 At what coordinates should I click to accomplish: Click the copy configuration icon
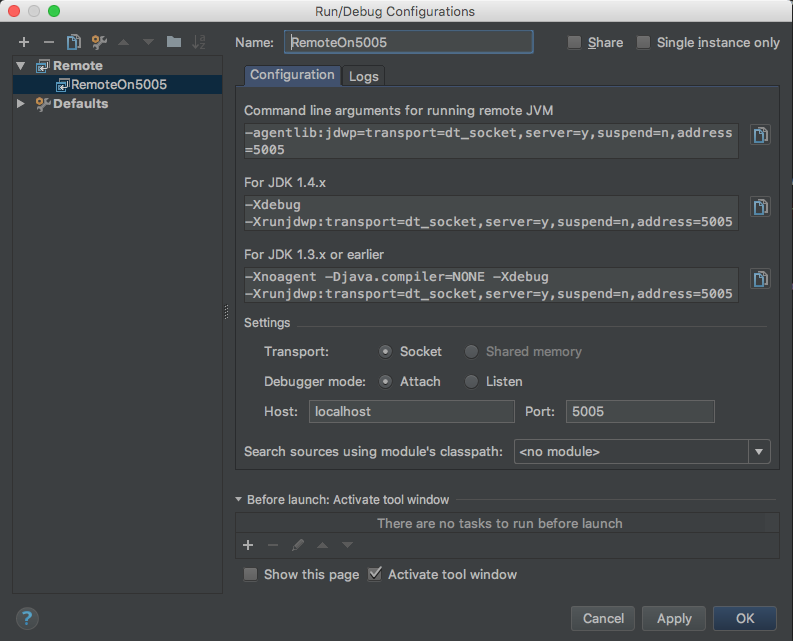73,42
